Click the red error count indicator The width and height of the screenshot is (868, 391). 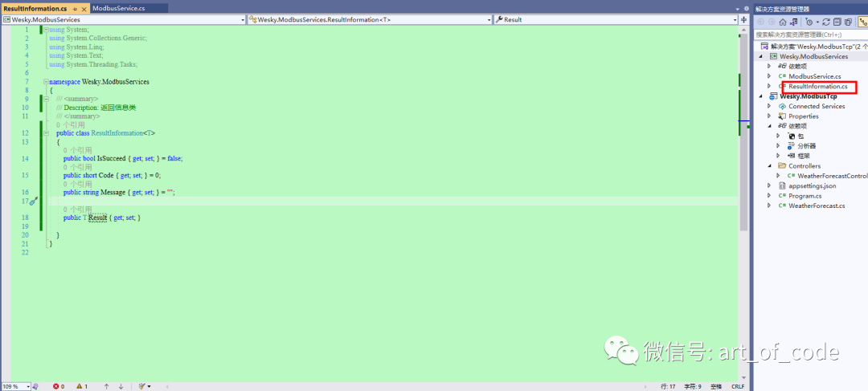(x=59, y=386)
